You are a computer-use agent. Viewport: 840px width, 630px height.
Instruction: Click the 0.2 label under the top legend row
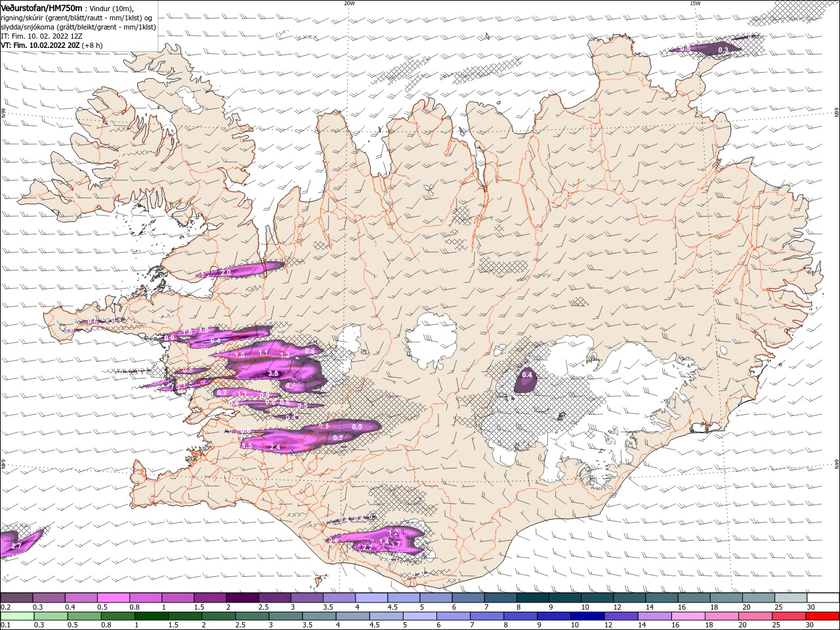coord(5,607)
